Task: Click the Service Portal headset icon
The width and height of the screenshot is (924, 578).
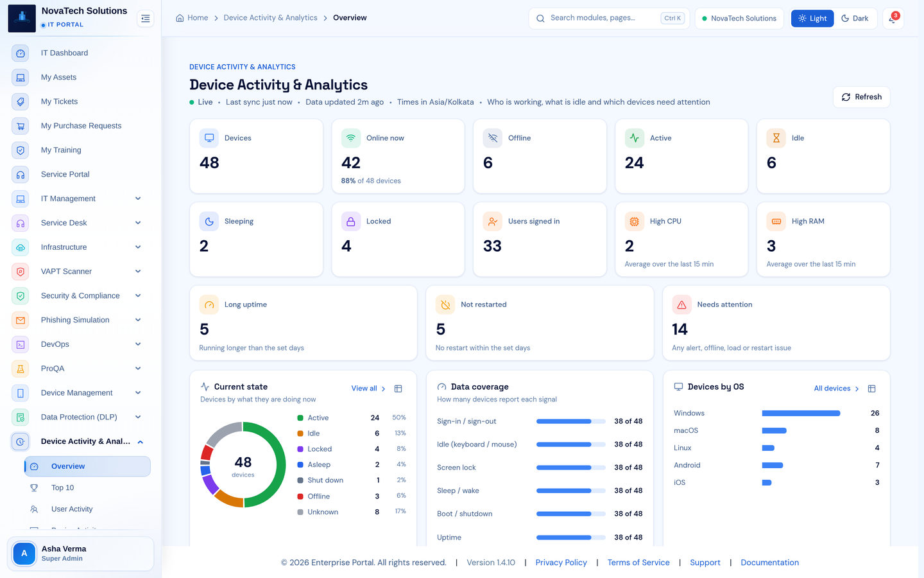Action: click(21, 175)
